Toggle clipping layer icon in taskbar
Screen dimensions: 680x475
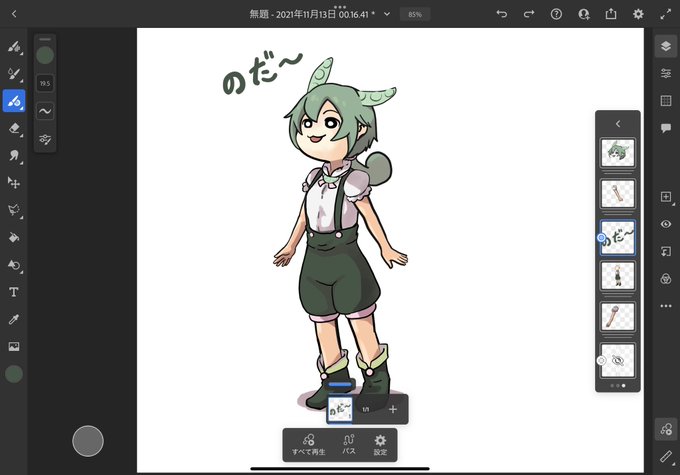pyautogui.click(x=666, y=252)
